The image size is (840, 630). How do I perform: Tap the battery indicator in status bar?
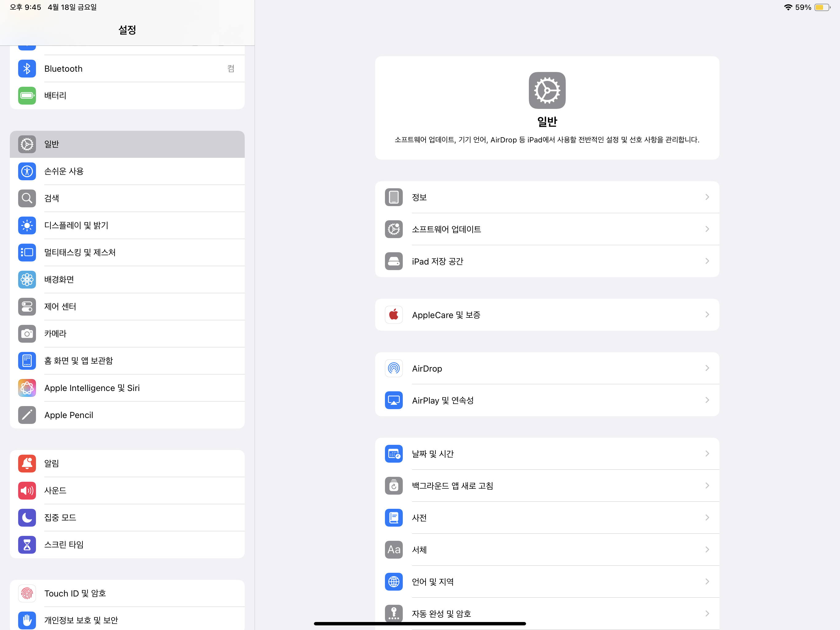(x=822, y=7)
